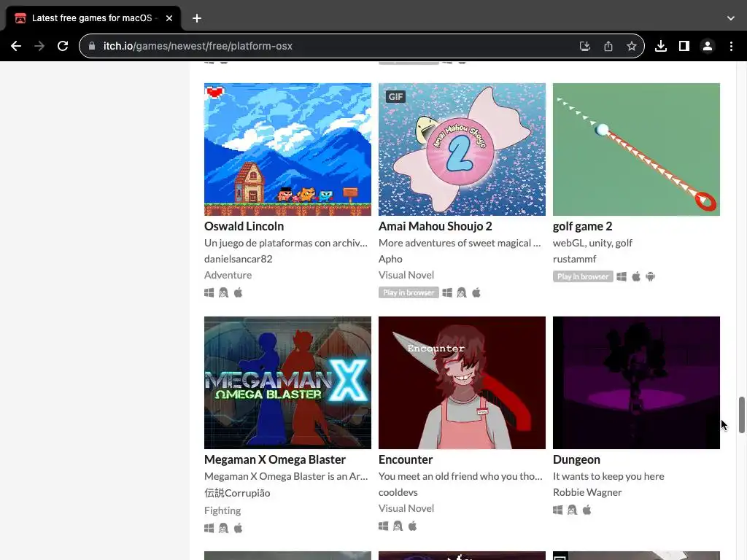
Task: Open Chrome three-dot menu
Action: [731, 46]
